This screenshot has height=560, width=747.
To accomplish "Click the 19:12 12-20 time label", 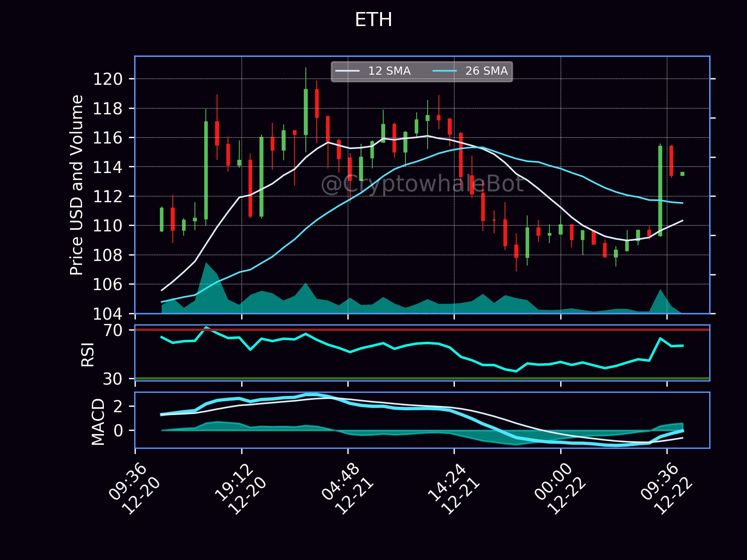I will (x=240, y=489).
